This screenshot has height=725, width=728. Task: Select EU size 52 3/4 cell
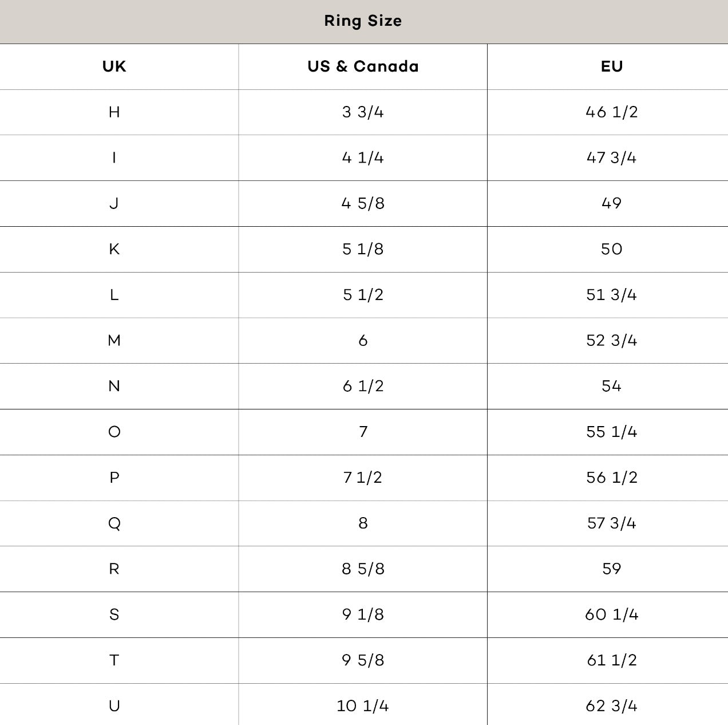[611, 341]
